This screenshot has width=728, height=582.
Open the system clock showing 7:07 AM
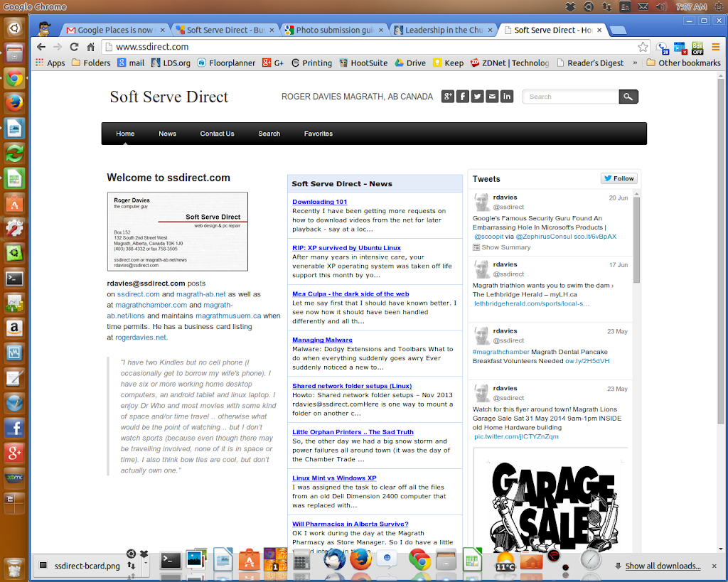point(691,7)
